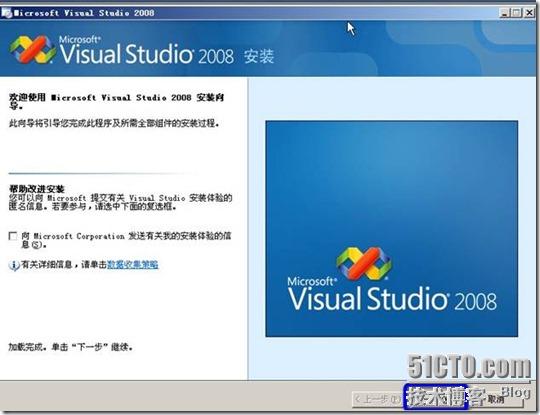Click the Visual Studio 2008 splash image
The image size is (540, 415).
(x=392, y=229)
